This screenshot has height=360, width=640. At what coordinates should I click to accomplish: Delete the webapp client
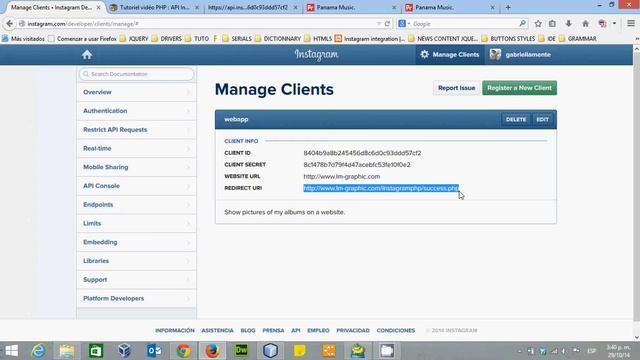[x=516, y=120]
